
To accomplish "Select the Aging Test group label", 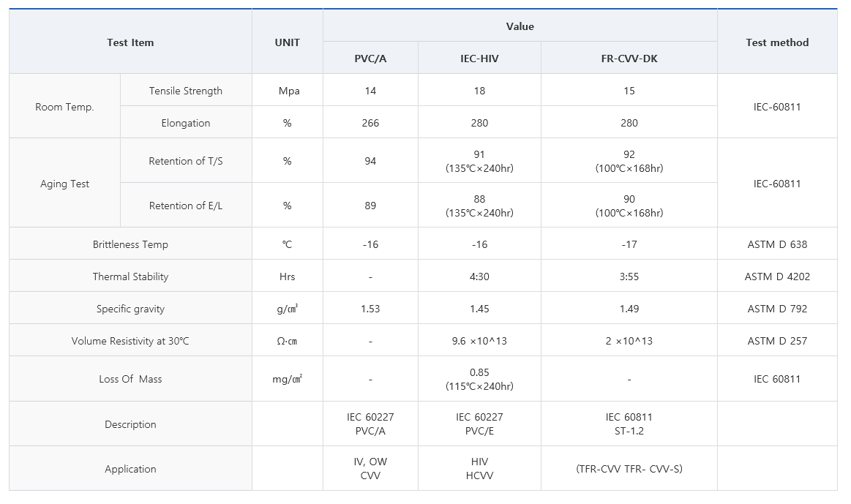I will (x=64, y=184).
